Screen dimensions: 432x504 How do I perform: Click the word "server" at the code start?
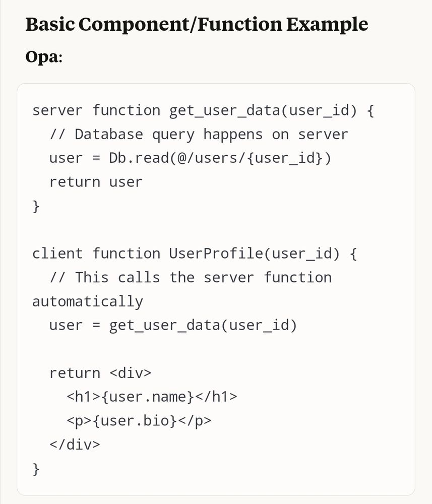[58, 110]
